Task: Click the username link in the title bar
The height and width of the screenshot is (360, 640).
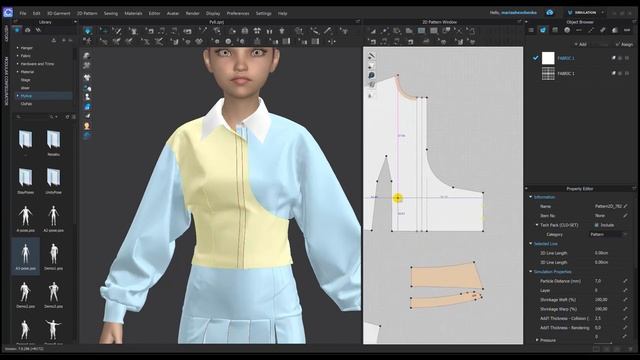Action: (x=520, y=13)
